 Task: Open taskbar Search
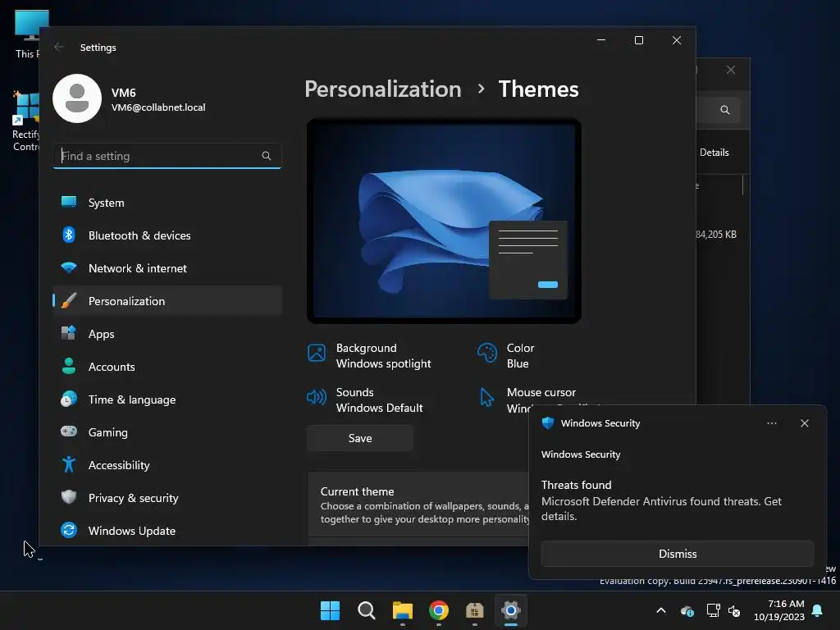click(367, 610)
